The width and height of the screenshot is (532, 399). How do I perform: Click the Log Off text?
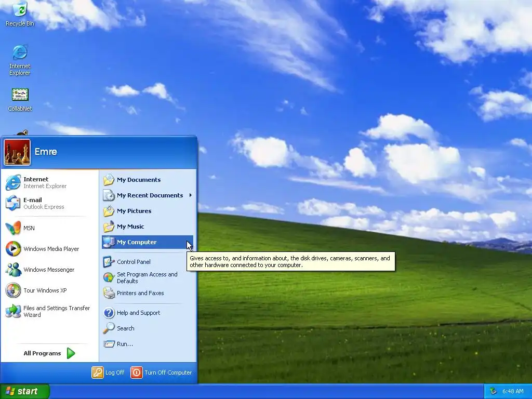click(115, 373)
